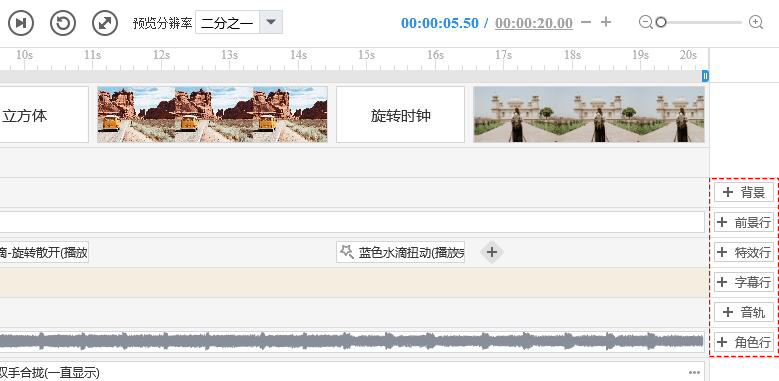Add a 特效行 effects row

point(744,252)
